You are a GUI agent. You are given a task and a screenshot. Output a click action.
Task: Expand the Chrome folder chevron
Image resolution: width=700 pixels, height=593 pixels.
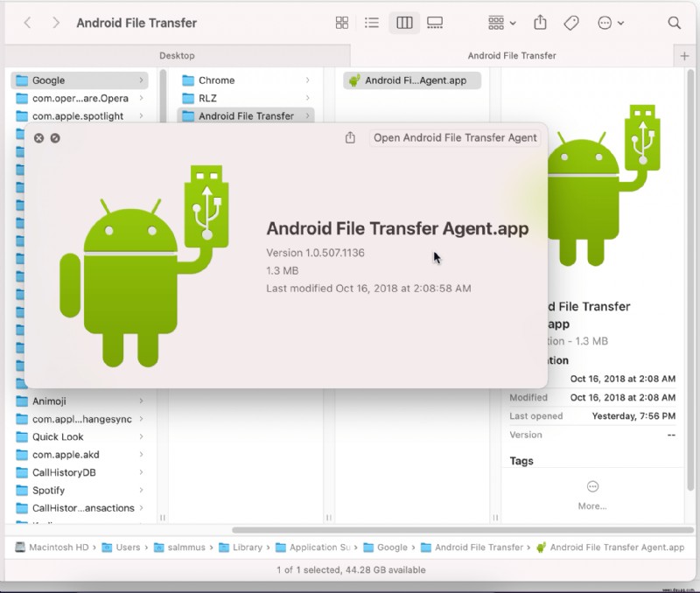point(308,80)
